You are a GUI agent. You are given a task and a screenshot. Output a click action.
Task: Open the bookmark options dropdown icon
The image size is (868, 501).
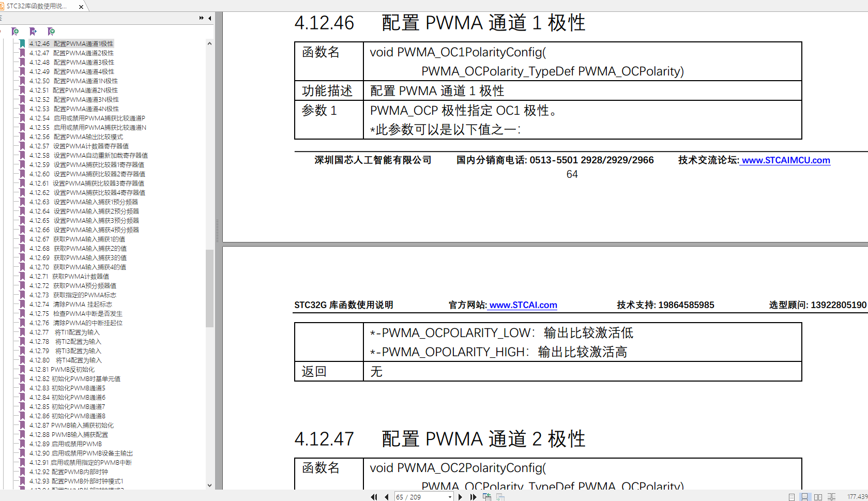51,32
